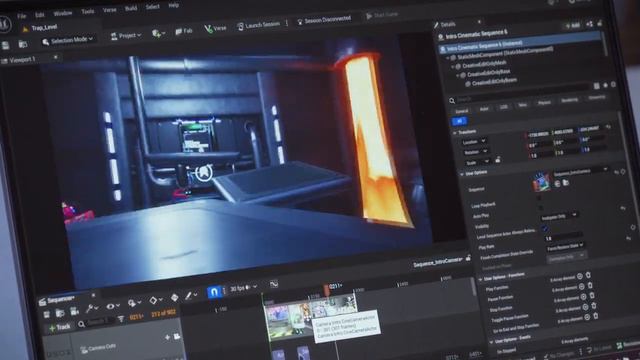The height and width of the screenshot is (360, 640).
Task: Open the Sequencer wrench actions dropdown
Action: 91,308
